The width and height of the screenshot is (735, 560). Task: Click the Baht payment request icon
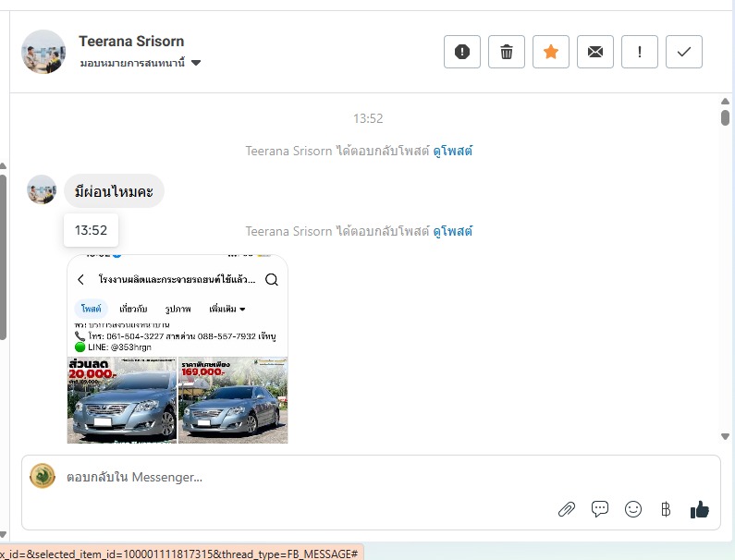[666, 509]
